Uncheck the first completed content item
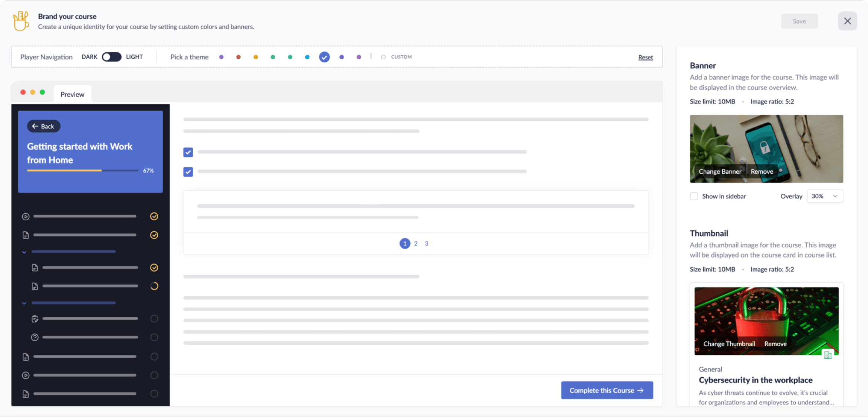868x417 pixels. 188,152
